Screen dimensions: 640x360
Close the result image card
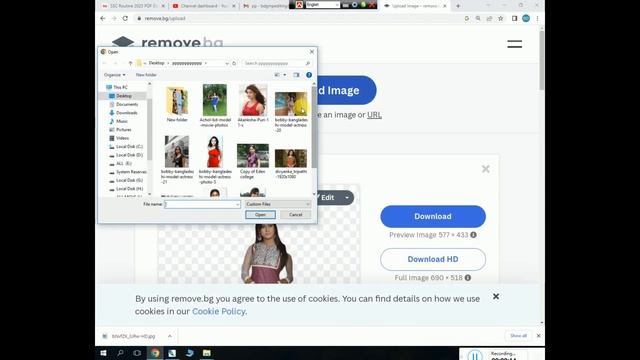[x=485, y=169]
